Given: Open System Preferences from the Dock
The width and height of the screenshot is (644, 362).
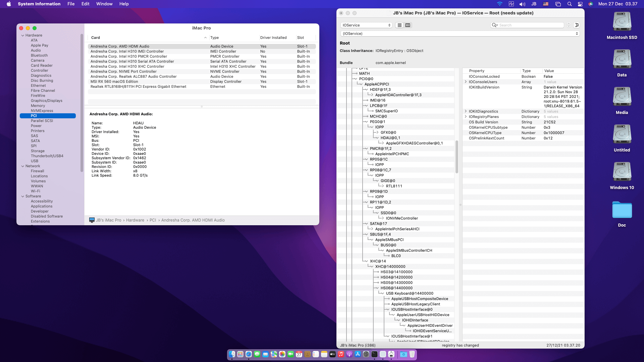Looking at the screenshot, I should point(366,354).
